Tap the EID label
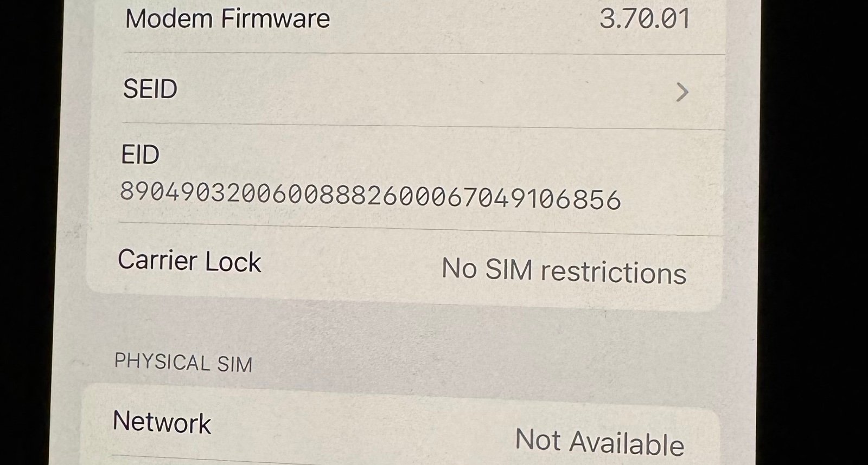This screenshot has height=465, width=868. click(141, 155)
